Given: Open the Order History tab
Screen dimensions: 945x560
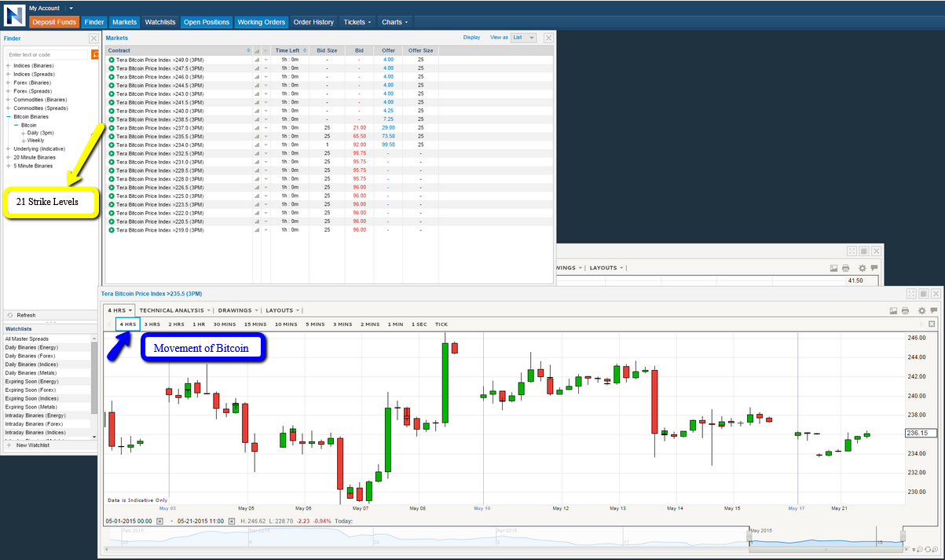Looking at the screenshot, I should coord(313,22).
